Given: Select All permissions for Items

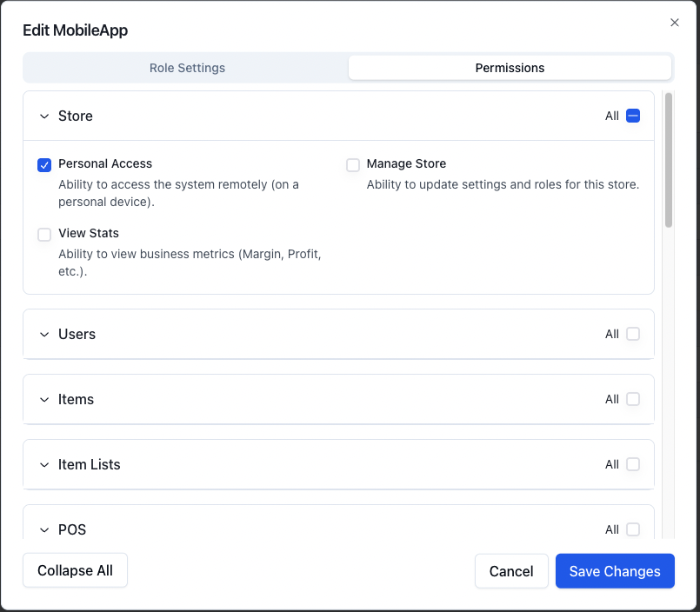Looking at the screenshot, I should coord(633,400).
